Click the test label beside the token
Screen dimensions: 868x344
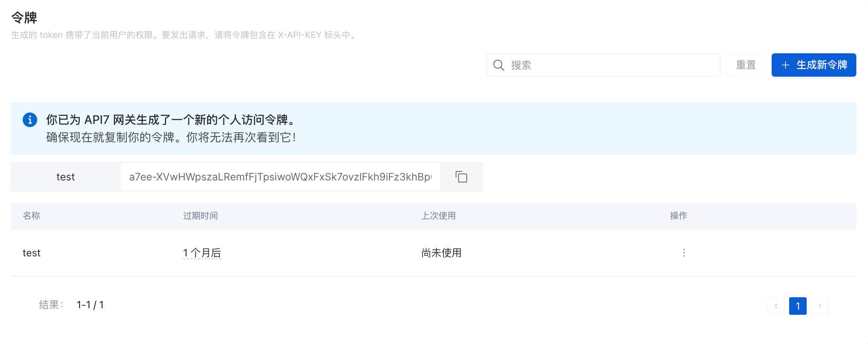coord(66,177)
